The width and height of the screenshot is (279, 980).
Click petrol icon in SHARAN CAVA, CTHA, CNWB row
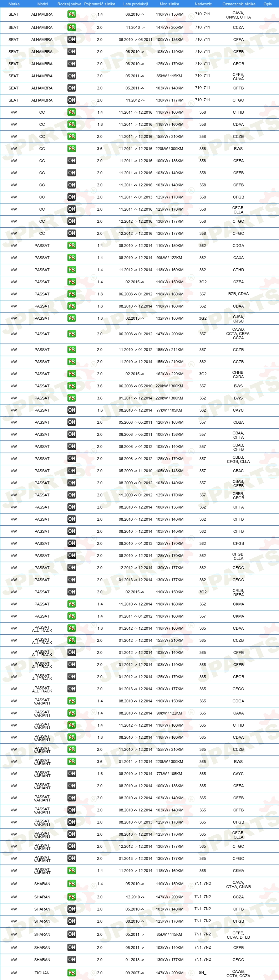pyautogui.click(x=72, y=884)
